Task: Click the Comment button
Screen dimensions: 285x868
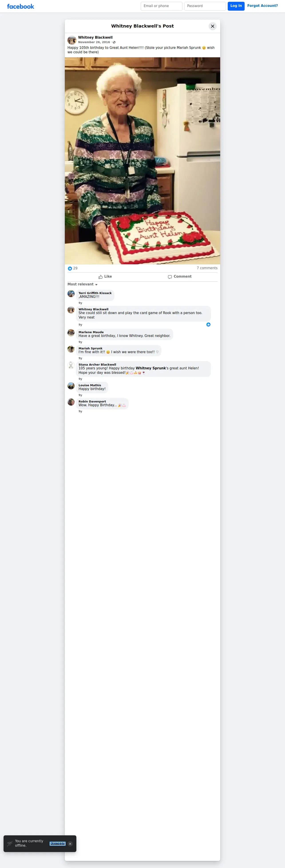Action: click(x=180, y=277)
